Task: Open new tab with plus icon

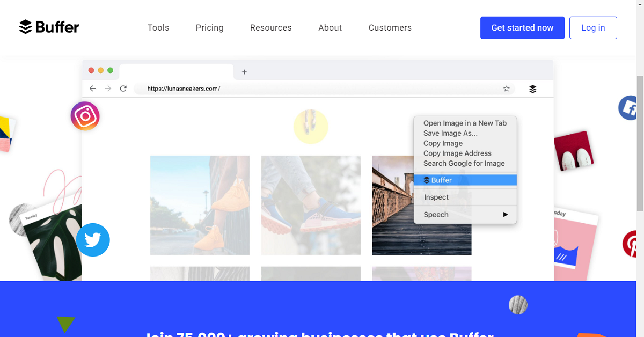Action: pyautogui.click(x=244, y=72)
